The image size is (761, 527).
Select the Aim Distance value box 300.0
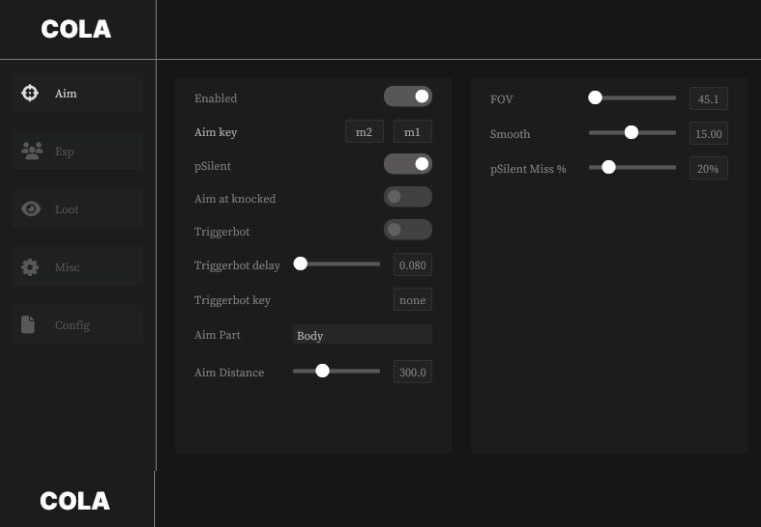412,372
